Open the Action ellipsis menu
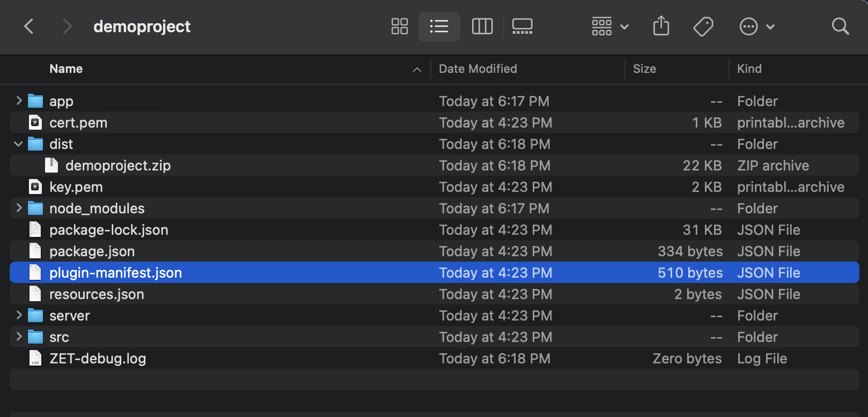The width and height of the screenshot is (868, 417). coord(756,26)
